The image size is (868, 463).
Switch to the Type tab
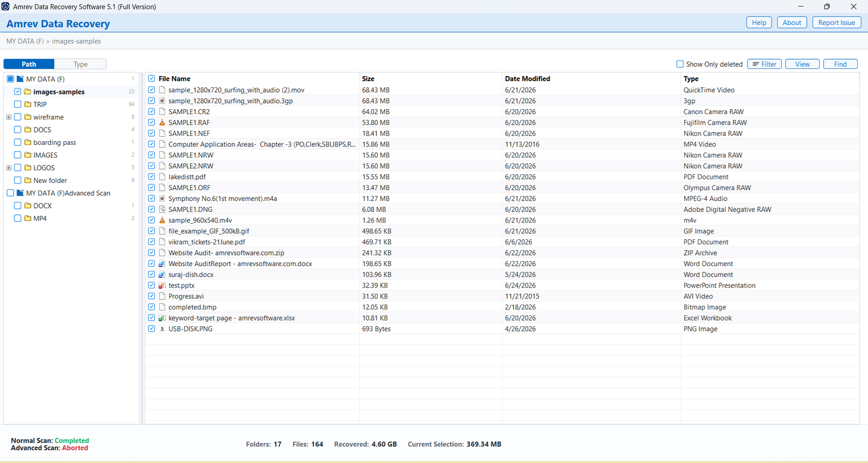[80, 64]
